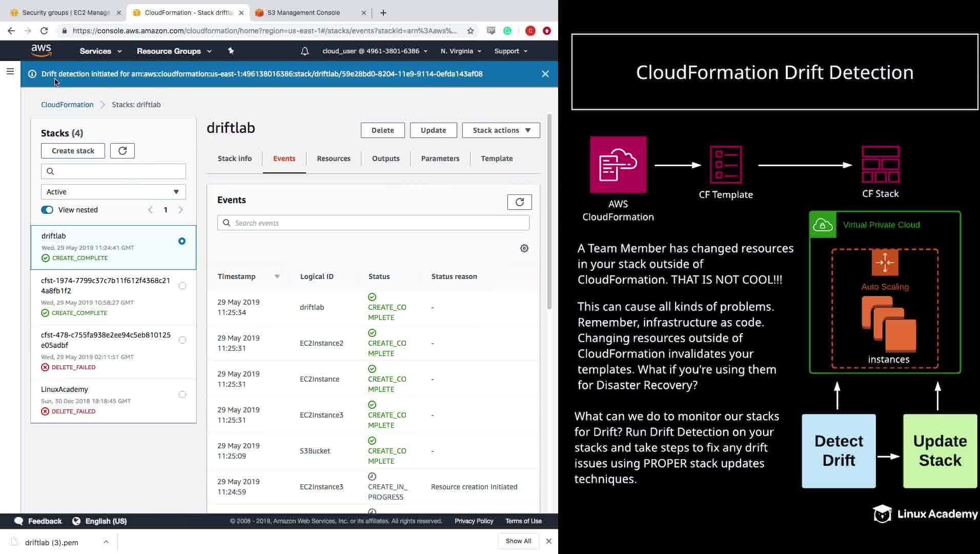This screenshot has width=980, height=554.
Task: Click the browser back arrow
Action: coord(11,31)
